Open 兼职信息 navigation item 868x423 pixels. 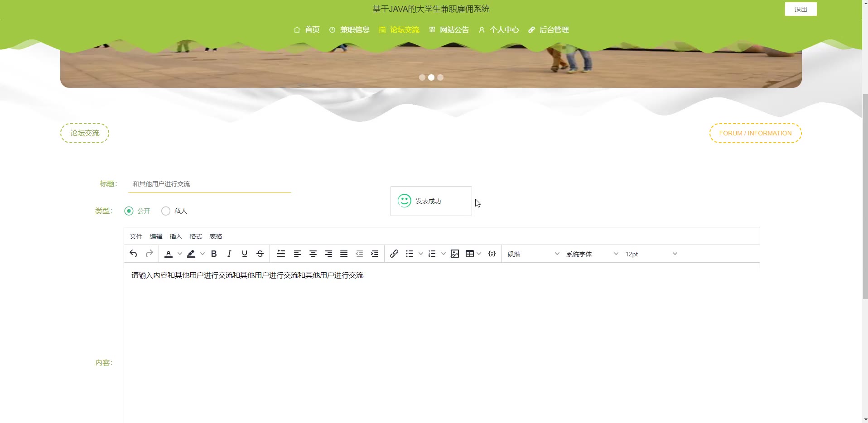coord(349,30)
